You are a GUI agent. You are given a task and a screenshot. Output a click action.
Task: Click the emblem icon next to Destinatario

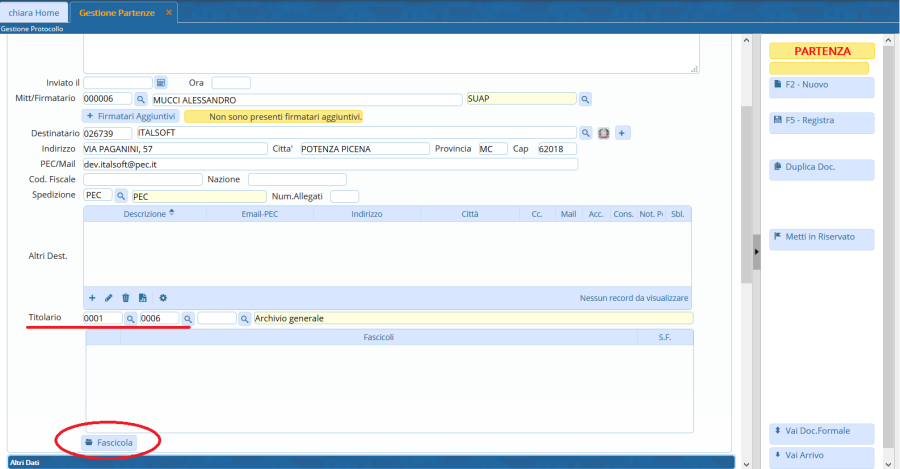(603, 132)
